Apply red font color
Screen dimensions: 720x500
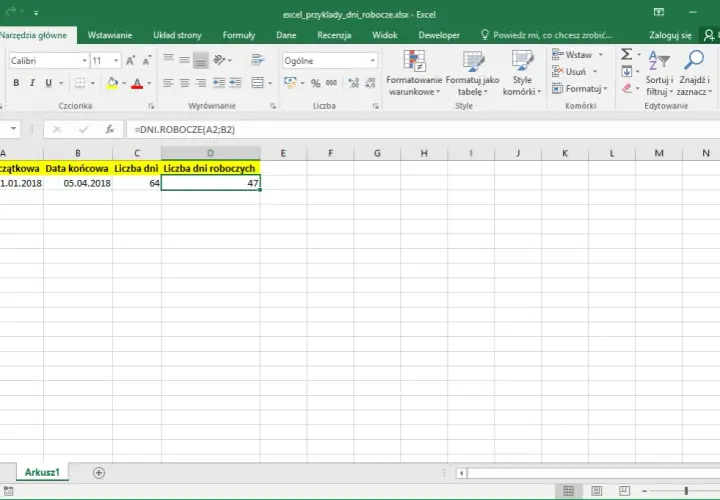tap(137, 83)
